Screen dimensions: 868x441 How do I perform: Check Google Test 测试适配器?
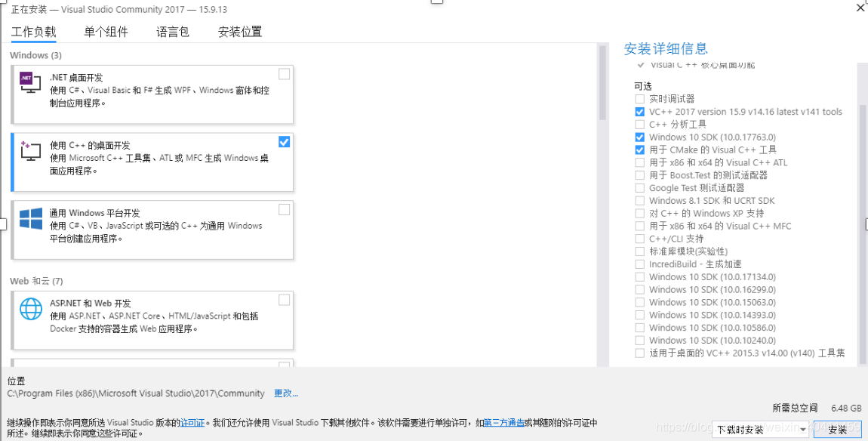pos(639,188)
